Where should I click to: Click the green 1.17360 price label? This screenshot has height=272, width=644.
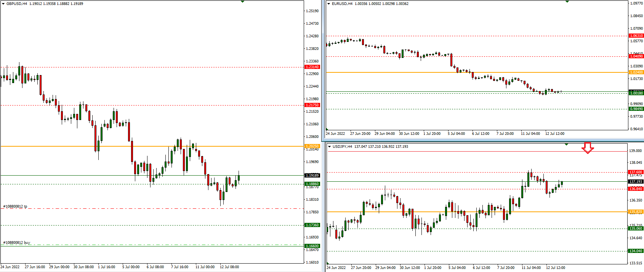point(312,225)
